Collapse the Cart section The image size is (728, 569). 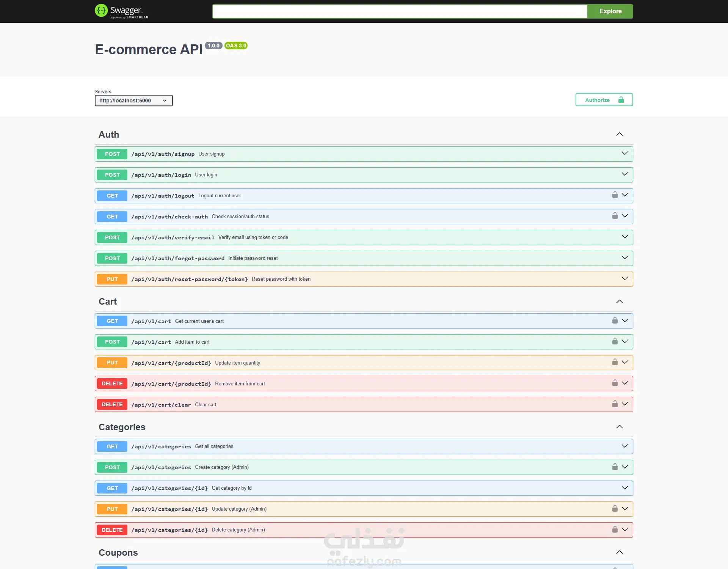click(x=619, y=302)
